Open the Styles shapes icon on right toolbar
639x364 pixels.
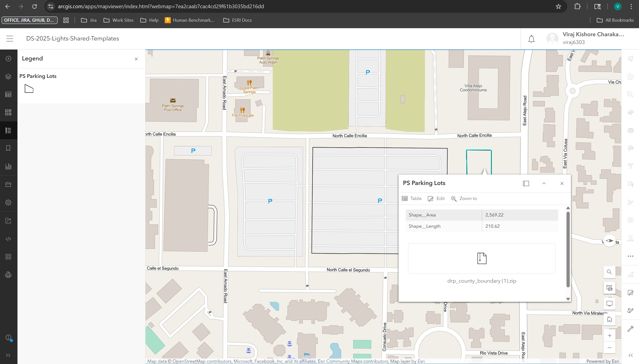click(630, 76)
